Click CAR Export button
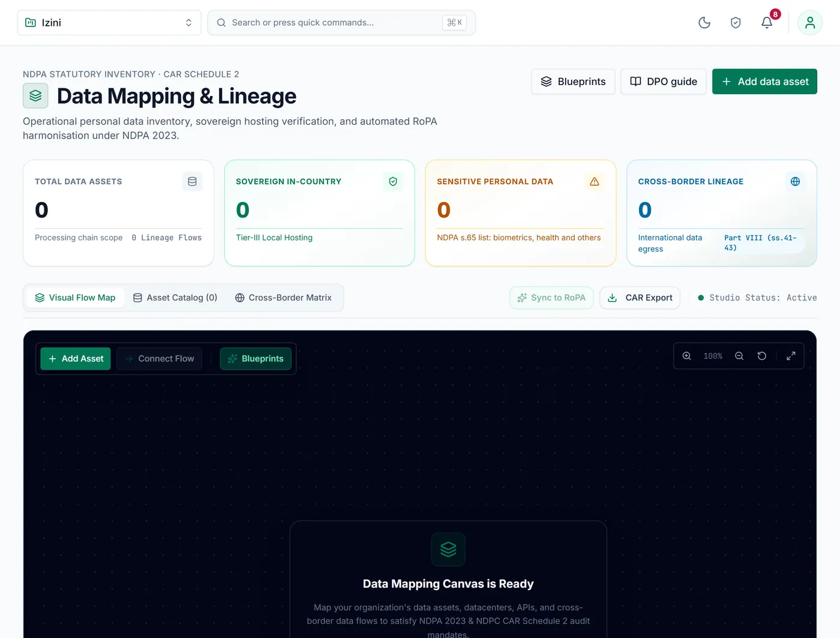Image resolution: width=840 pixels, height=638 pixels. [x=640, y=298]
